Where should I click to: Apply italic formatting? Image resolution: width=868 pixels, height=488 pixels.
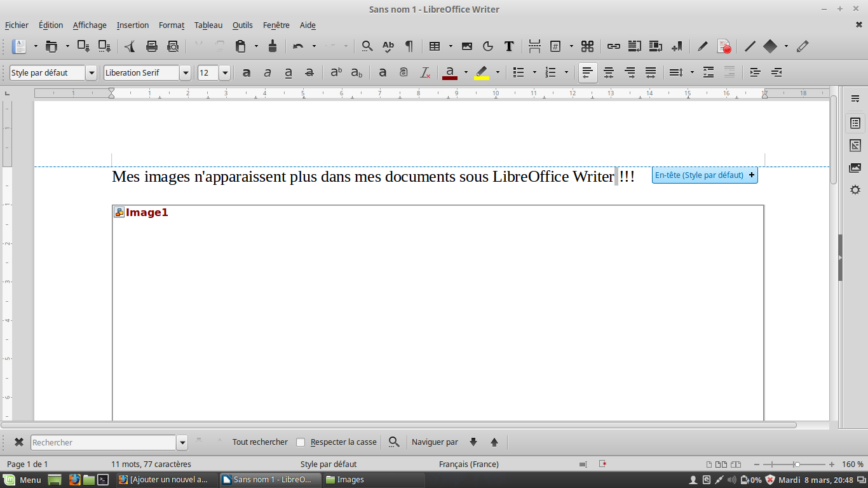pos(268,72)
